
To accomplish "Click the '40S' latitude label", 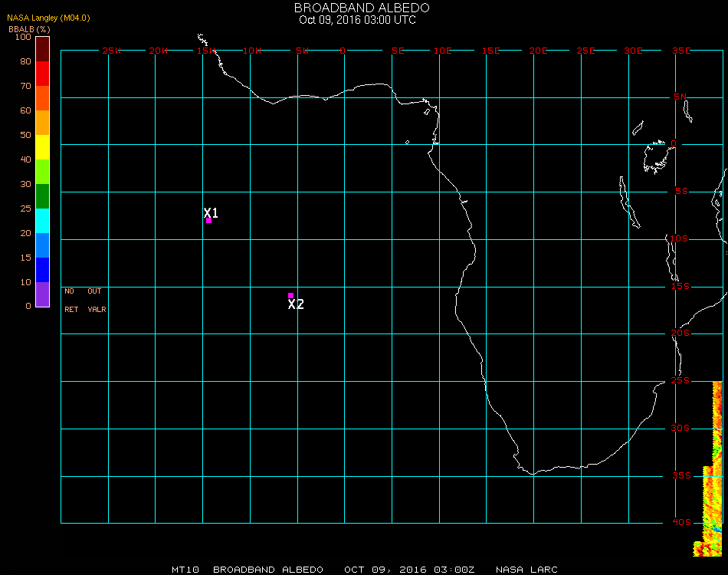I will click(x=681, y=523).
